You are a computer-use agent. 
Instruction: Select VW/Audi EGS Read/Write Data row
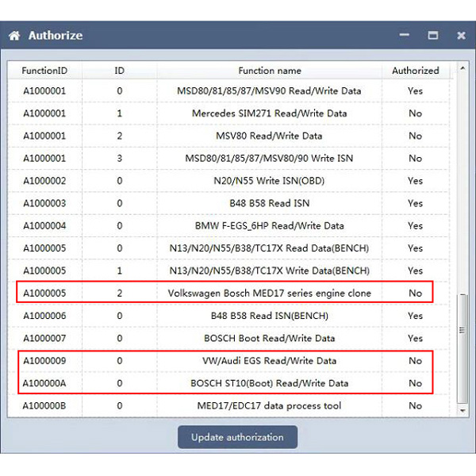click(228, 361)
